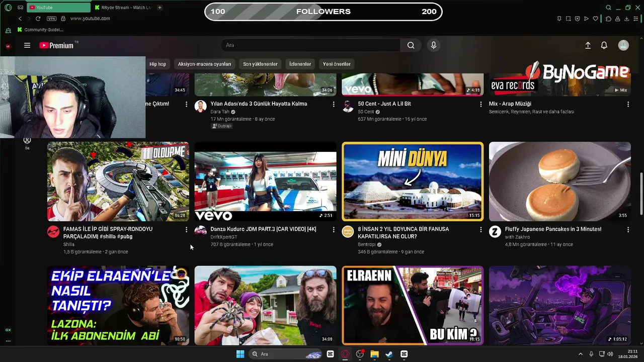
Task: Open the Opera menu logo icon
Action: (8, 8)
